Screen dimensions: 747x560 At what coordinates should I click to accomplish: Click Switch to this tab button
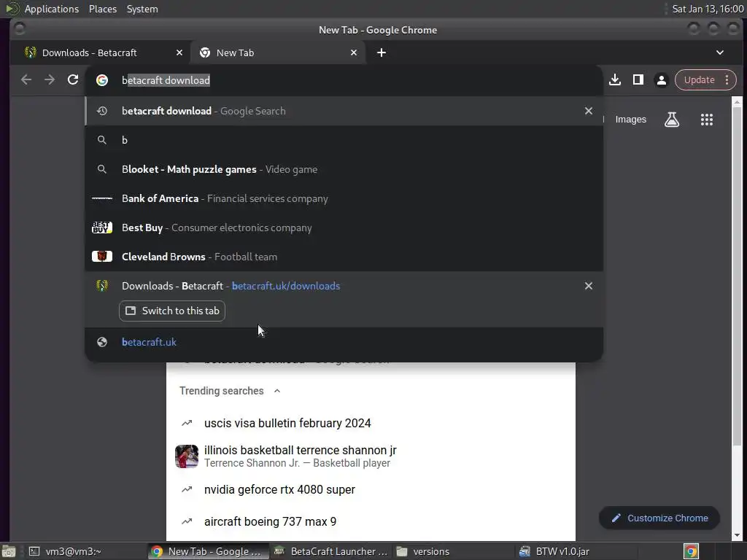(x=172, y=311)
